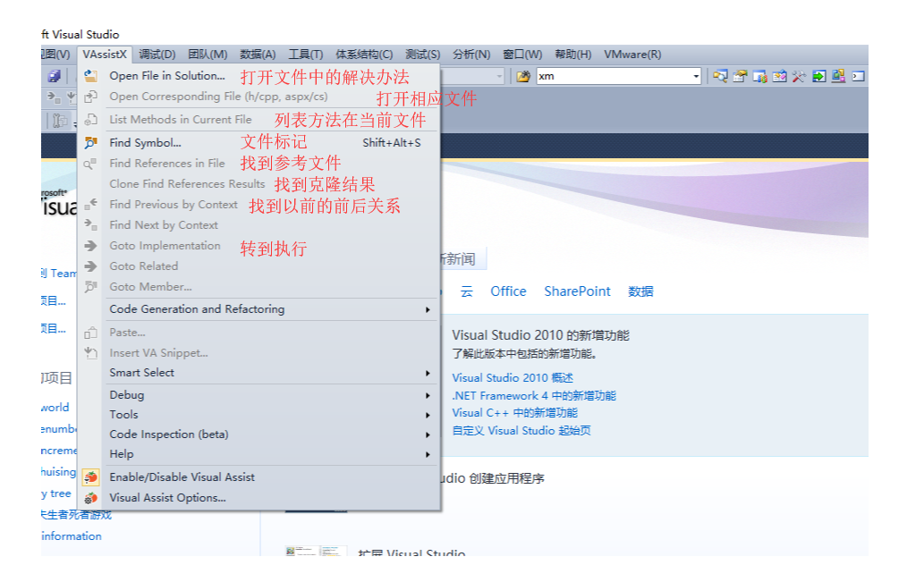The image size is (924, 582).
Task: Open the 分析(N) menu
Action: click(471, 55)
